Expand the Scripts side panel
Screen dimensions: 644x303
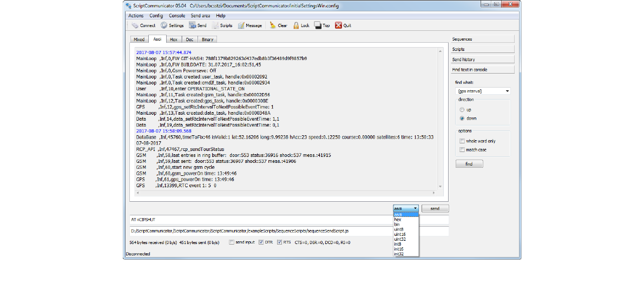tap(483, 49)
